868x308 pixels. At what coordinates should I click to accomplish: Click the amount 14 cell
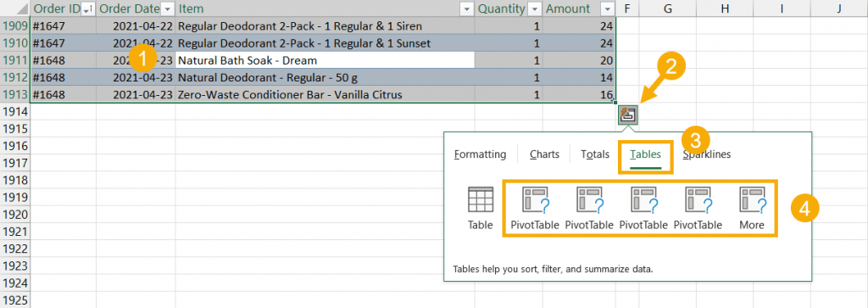click(579, 77)
